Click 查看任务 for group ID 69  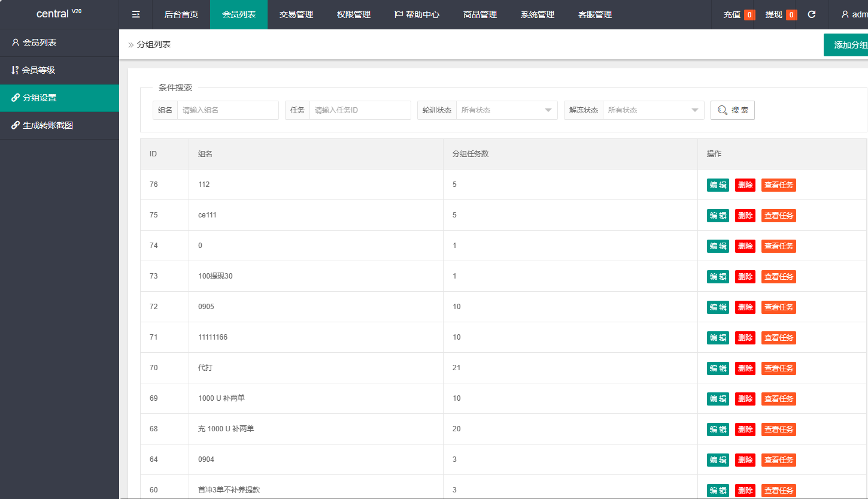(779, 399)
